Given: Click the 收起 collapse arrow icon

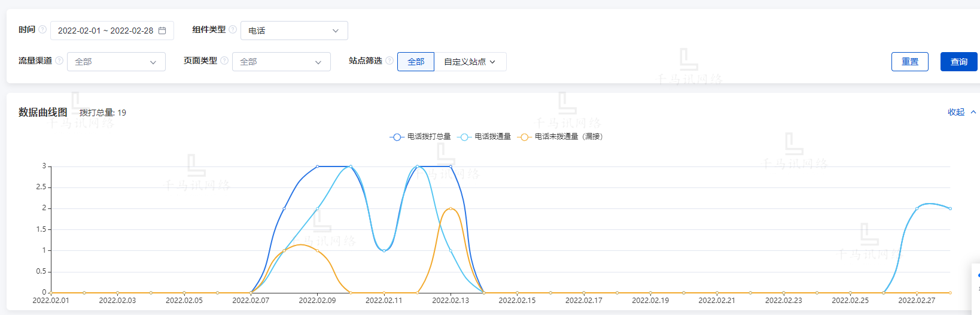Looking at the screenshot, I should 973,112.
